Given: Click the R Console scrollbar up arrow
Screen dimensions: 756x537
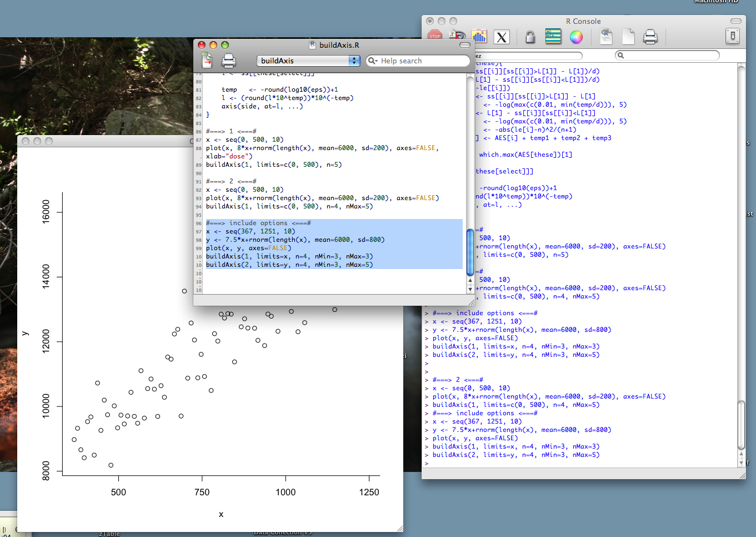Looking at the screenshot, I should [x=741, y=454].
